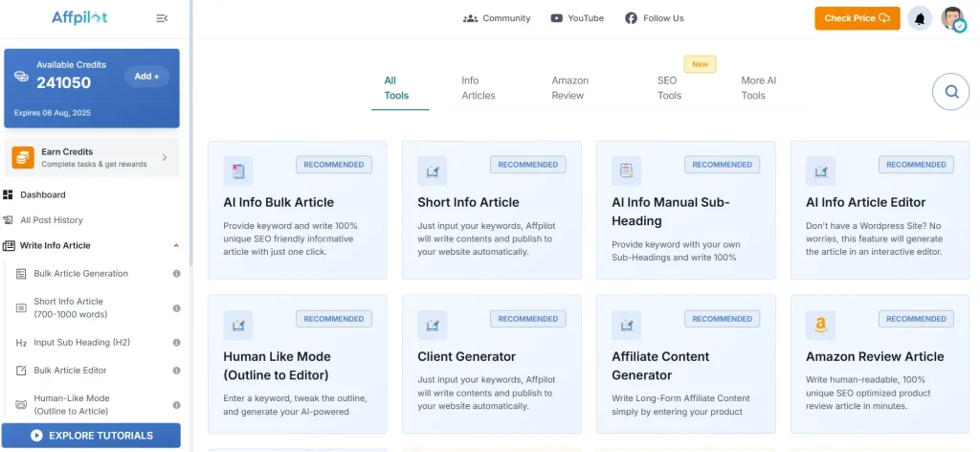
Task: Click the Affiliate Content Generator card icon
Action: click(x=626, y=325)
